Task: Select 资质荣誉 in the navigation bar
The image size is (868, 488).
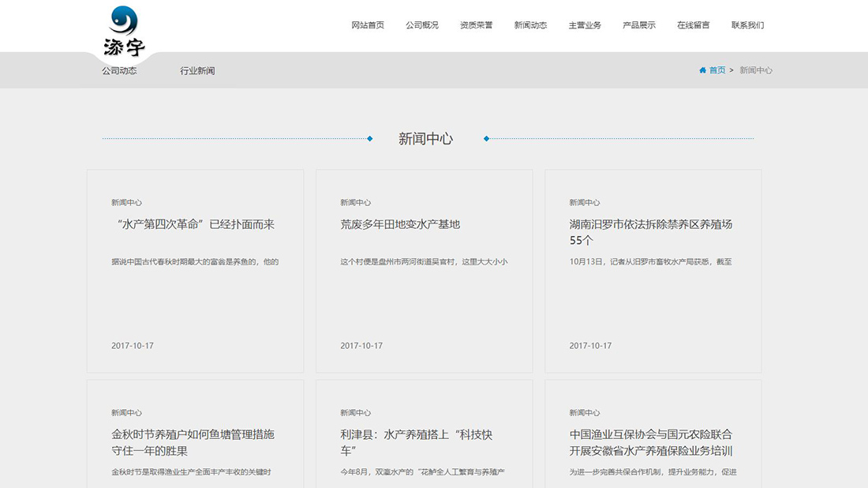Action: (x=475, y=24)
